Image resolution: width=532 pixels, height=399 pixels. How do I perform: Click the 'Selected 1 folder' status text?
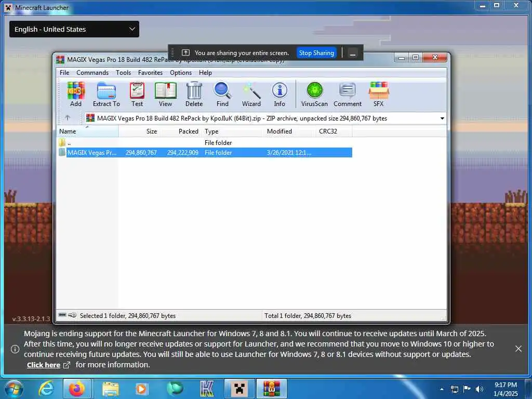(128, 315)
